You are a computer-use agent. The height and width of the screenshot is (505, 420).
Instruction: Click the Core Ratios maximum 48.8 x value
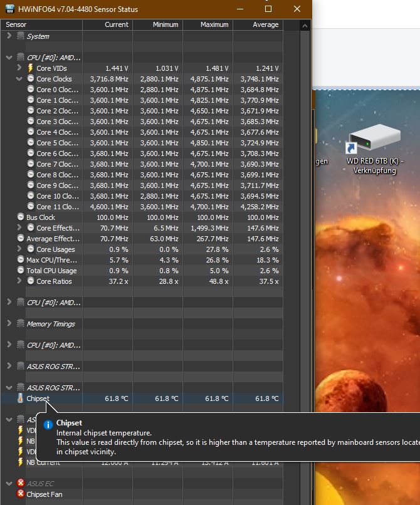point(218,281)
